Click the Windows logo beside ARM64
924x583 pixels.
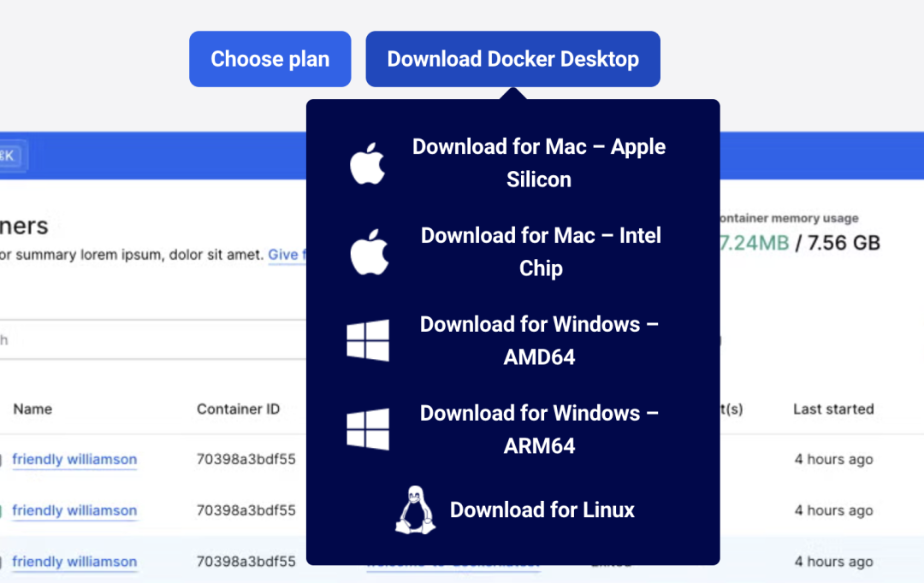point(368,429)
